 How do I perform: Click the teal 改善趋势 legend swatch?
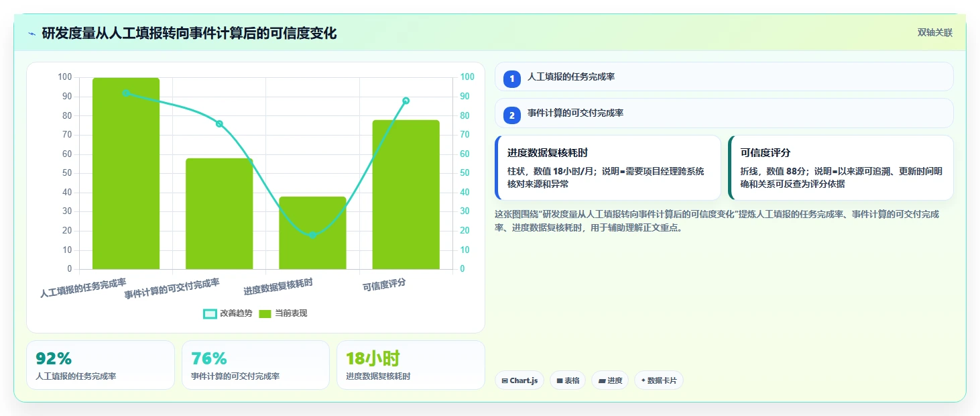coord(210,313)
